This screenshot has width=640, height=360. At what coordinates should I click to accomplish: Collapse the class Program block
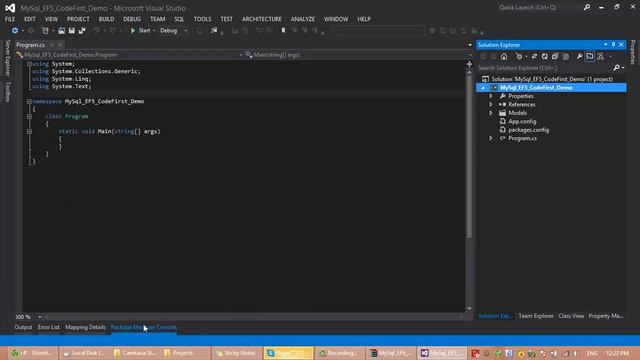pyautogui.click(x=29, y=116)
